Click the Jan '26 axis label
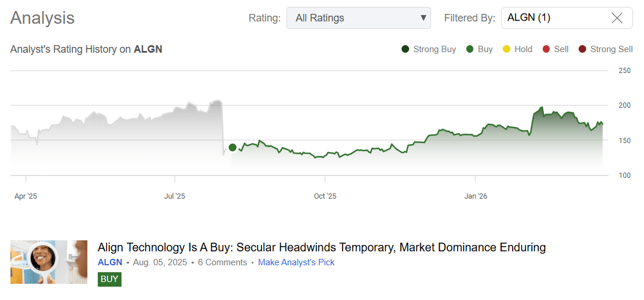Viewport: 644px width, 300px height. [476, 196]
